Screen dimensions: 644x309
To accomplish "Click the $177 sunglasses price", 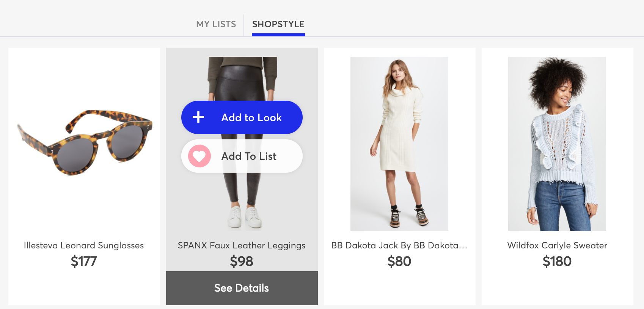I will [x=84, y=261].
